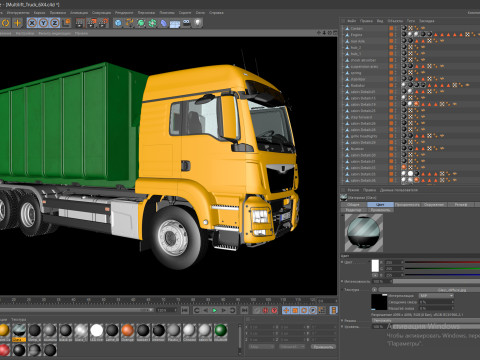480x360 pixels.
Task: Open the coordinate system toggle icon next to Z
Action: tap(66, 23)
